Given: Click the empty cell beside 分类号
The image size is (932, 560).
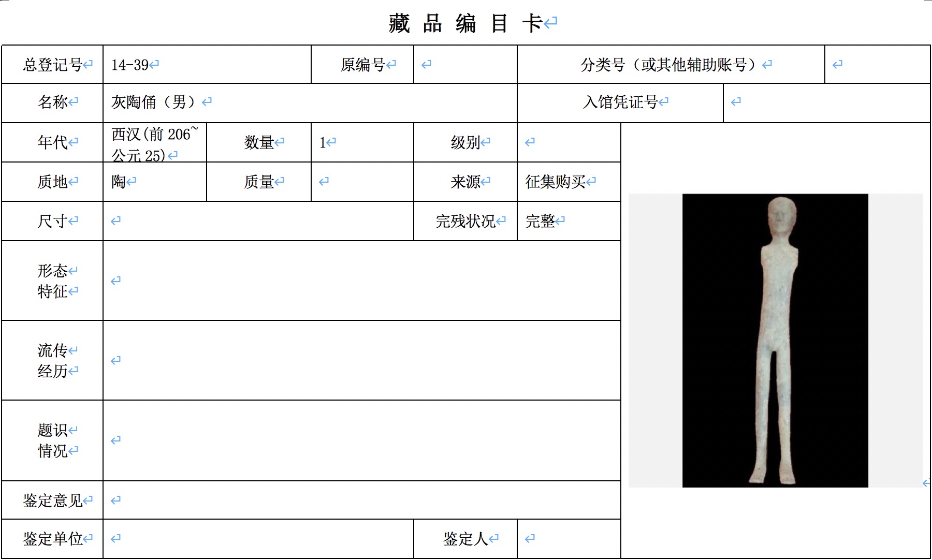Looking at the screenshot, I should (x=878, y=64).
